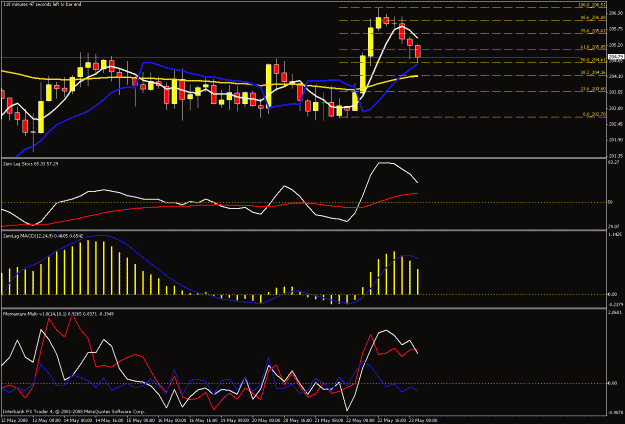The image size is (625, 424).
Task: Click the 50 level label in Stocs pane
Action: [x=611, y=203]
